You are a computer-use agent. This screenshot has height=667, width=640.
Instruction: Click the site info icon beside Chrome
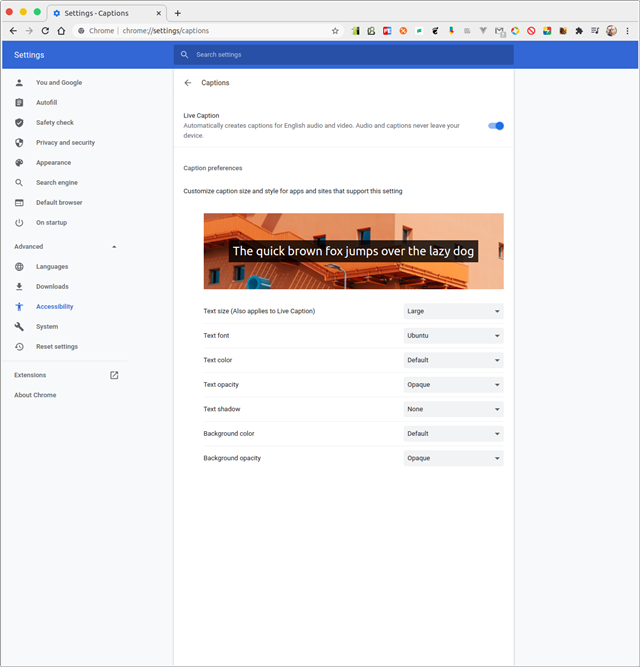coord(81,31)
